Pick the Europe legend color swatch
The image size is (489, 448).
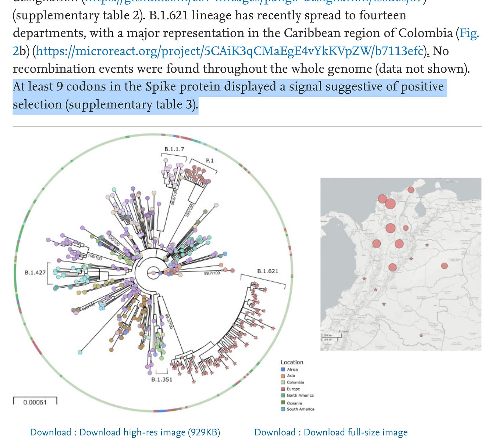[x=283, y=389]
